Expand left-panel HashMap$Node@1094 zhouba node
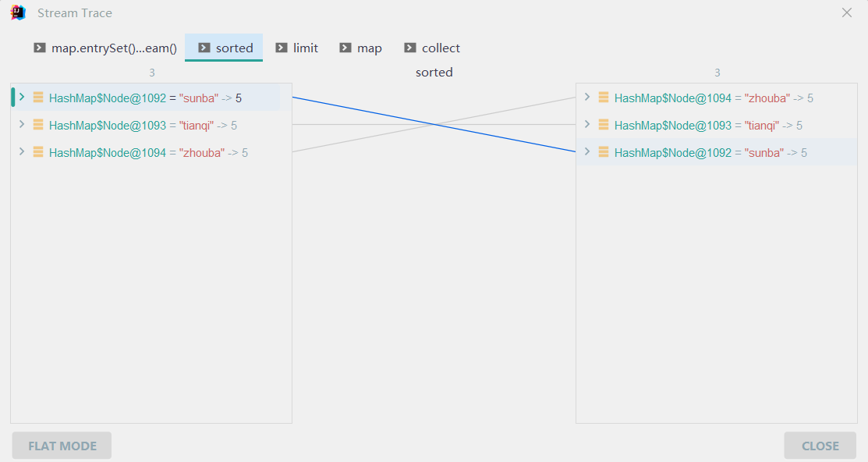868x462 pixels. [x=22, y=151]
